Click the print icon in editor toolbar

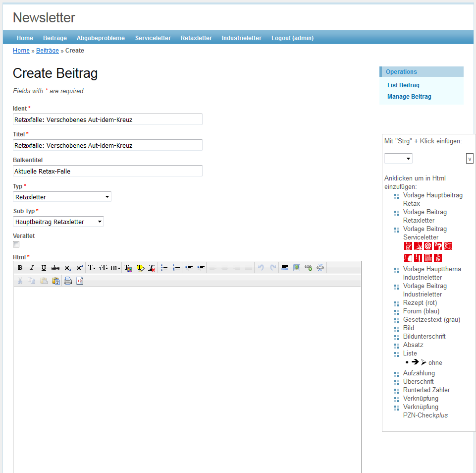(68, 281)
